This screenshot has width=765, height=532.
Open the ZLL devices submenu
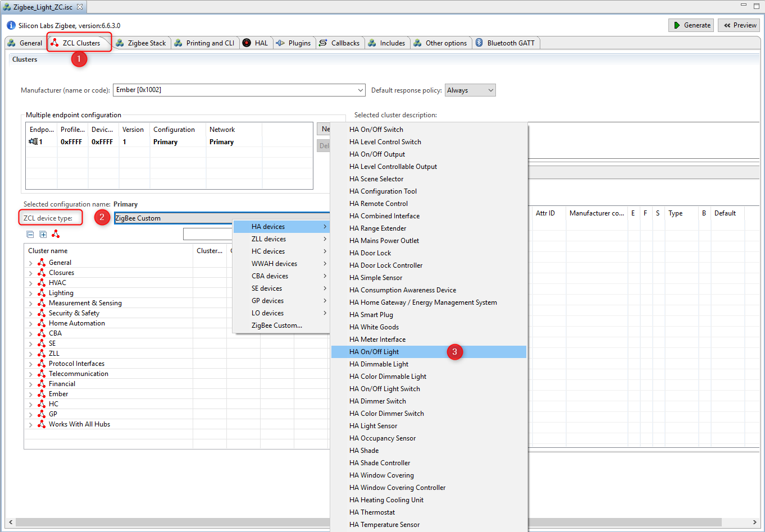281,239
